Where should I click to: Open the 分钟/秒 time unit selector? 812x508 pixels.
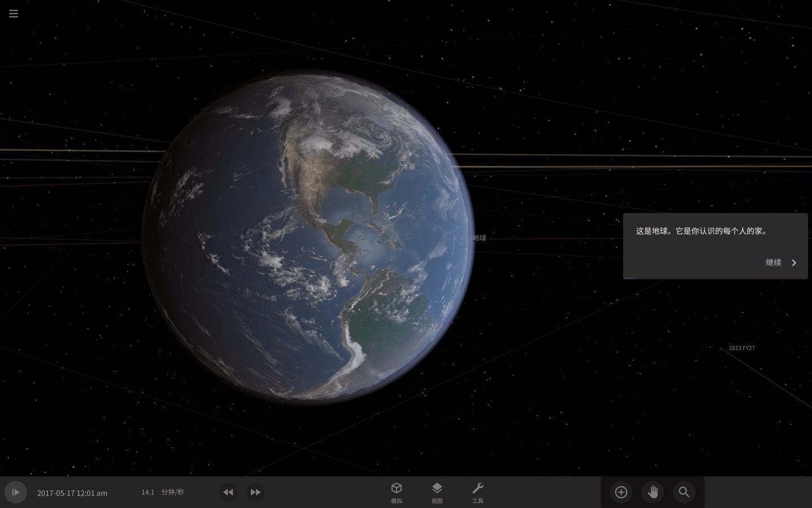[x=173, y=492]
